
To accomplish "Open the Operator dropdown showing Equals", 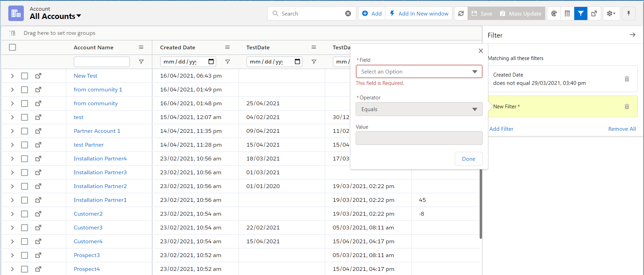I will click(419, 109).
